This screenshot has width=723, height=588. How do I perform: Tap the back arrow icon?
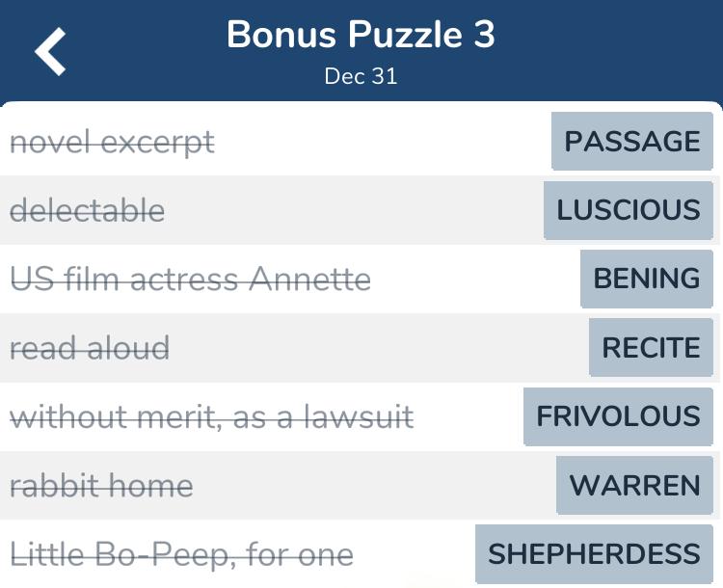click(51, 51)
